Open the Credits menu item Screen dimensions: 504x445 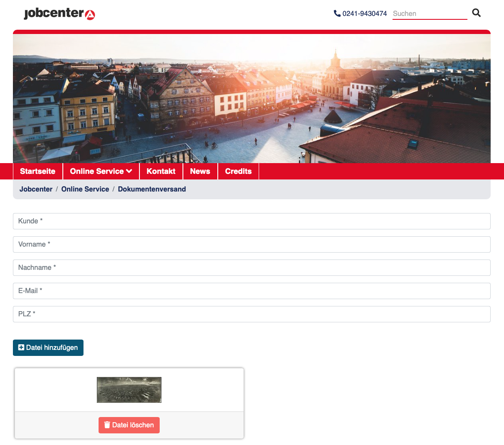tap(238, 171)
